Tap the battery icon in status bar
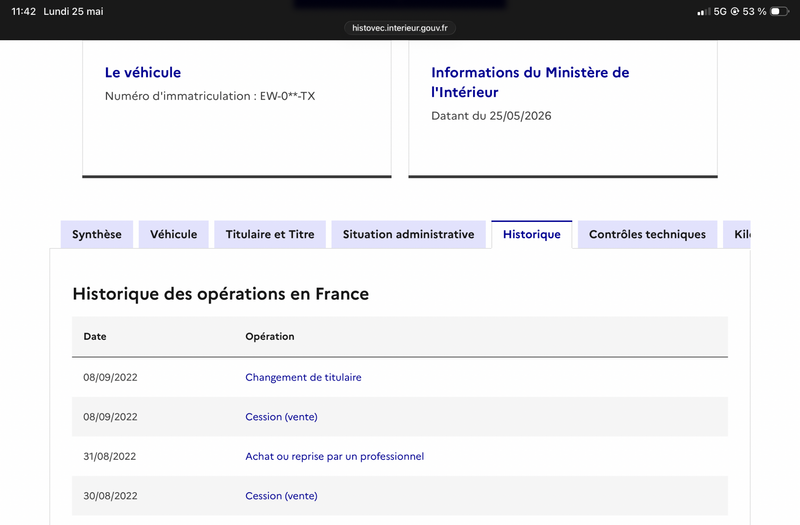This screenshot has height=525, width=800. click(779, 11)
